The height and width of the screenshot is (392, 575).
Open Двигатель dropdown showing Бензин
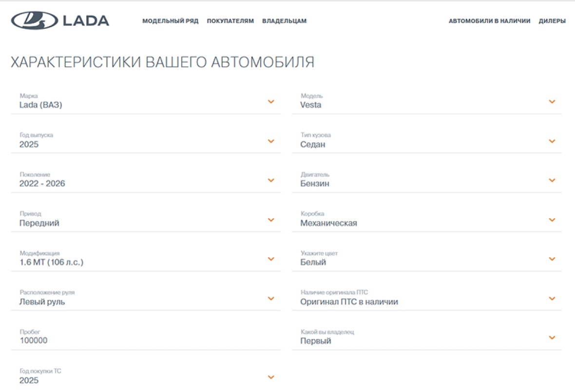pos(427,180)
